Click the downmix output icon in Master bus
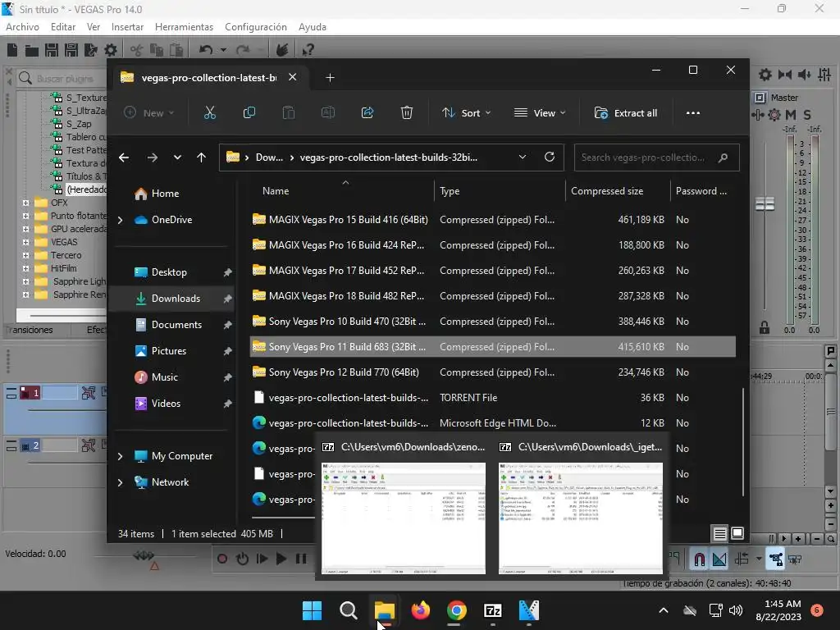Screen dimensions: 840x630 785,75
